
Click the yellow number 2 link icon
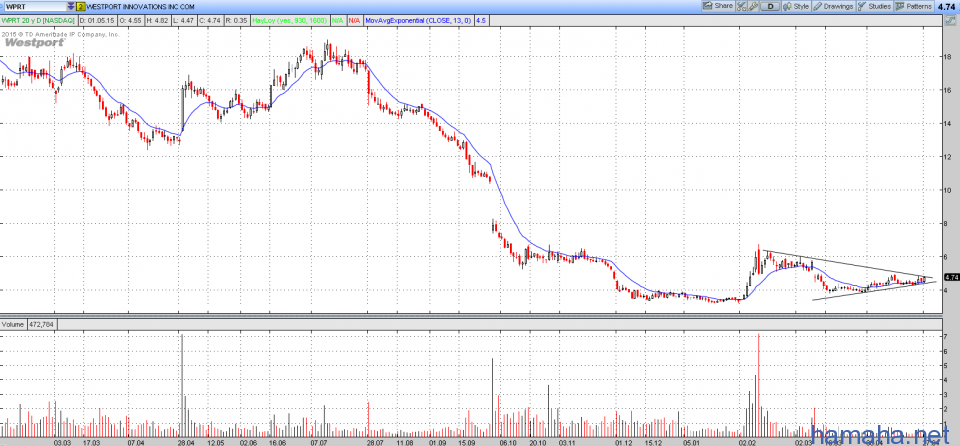point(80,6)
